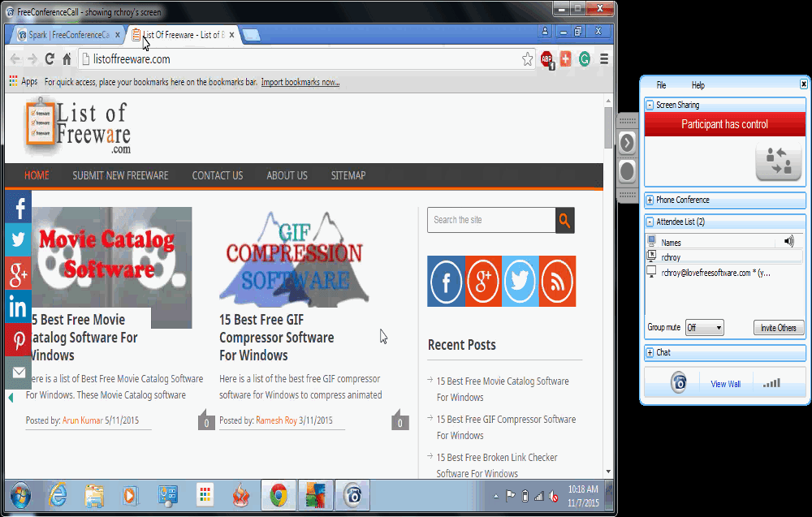Unmute system volume in the tray

(x=554, y=496)
